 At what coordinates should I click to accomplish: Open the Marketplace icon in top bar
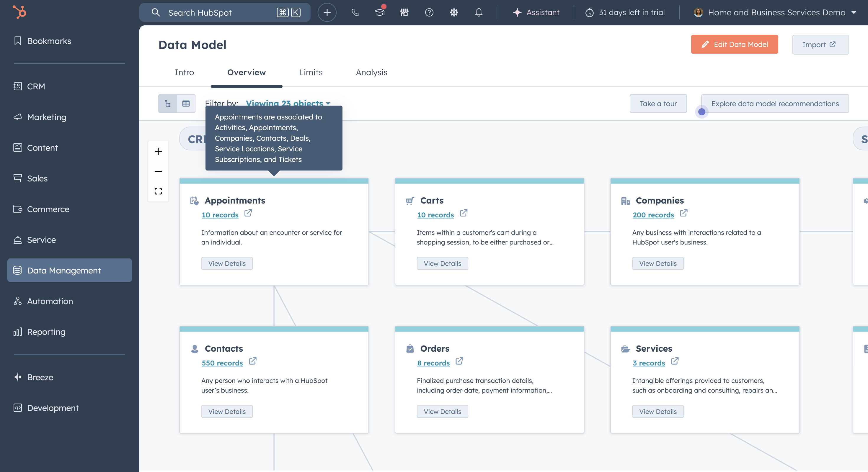pyautogui.click(x=404, y=12)
